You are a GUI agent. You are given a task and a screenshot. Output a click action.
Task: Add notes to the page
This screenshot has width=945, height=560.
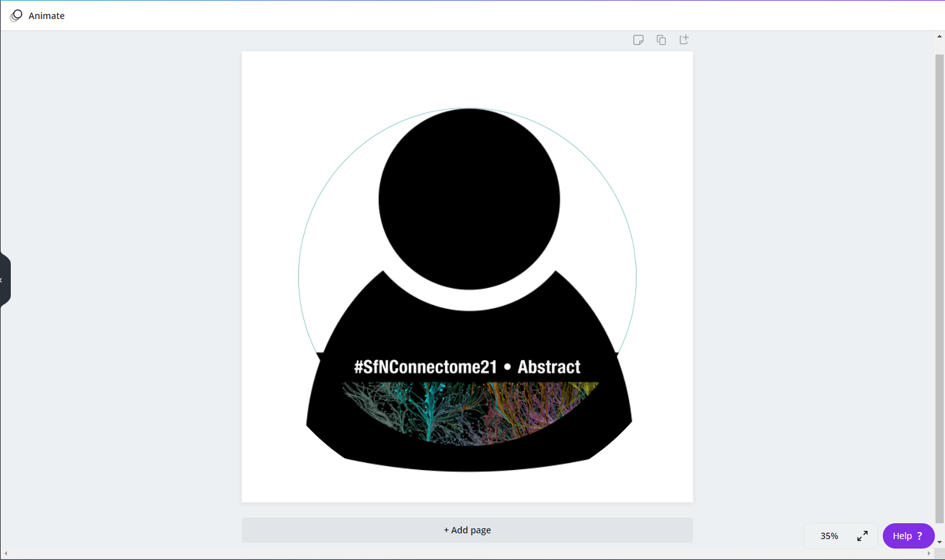point(638,40)
